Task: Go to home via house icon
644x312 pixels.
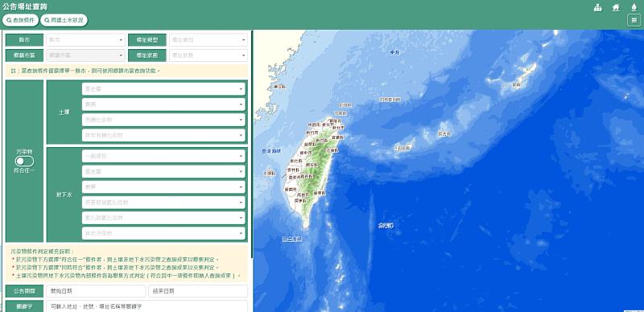Action: (616, 7)
